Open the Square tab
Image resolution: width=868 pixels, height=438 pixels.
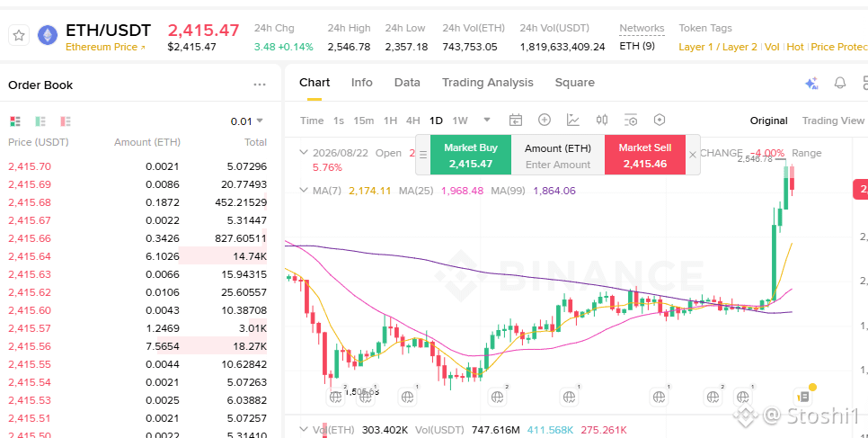[574, 83]
